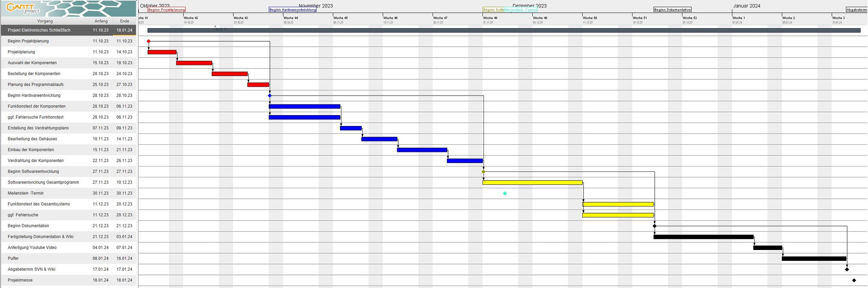The image size is (868, 288).
Task: Click the black Beginn Dokumentation milestone diamond
Action: [x=655, y=226]
